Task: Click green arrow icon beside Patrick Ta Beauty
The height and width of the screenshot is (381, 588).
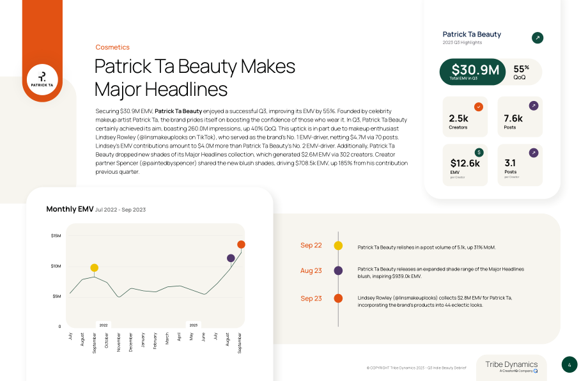Action: click(x=538, y=38)
